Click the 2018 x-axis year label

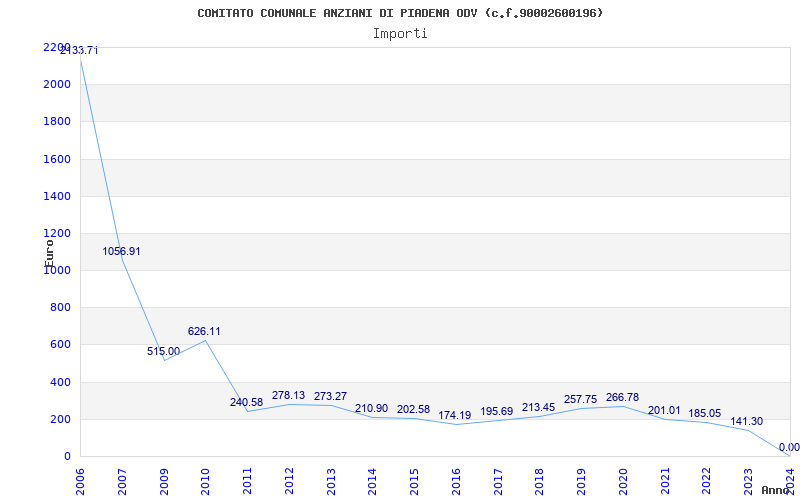[x=540, y=481]
